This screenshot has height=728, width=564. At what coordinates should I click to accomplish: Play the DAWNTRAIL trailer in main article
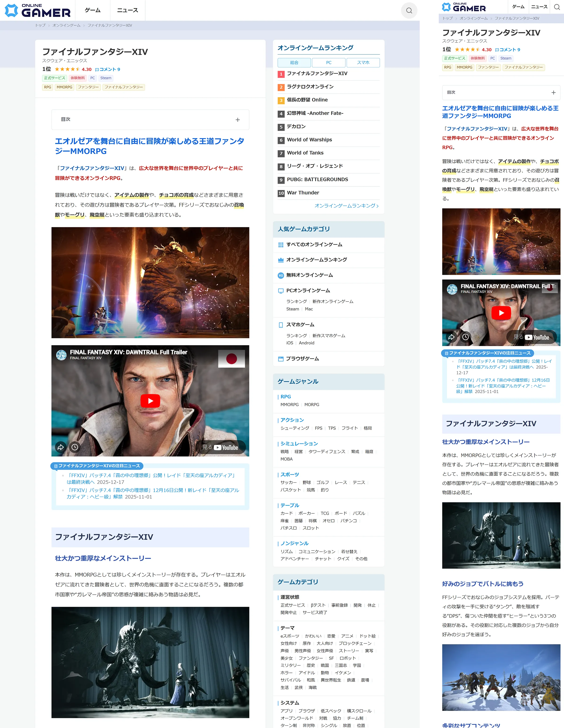150,401
